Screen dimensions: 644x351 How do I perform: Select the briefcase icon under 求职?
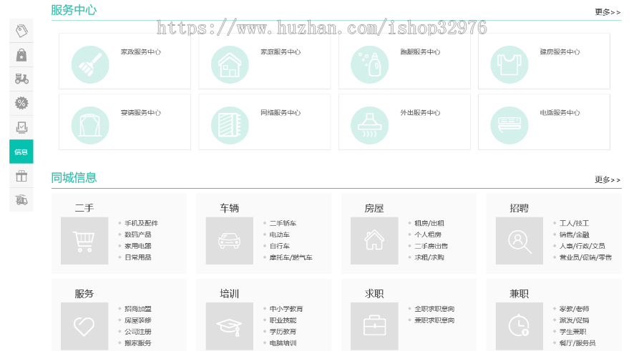click(374, 327)
